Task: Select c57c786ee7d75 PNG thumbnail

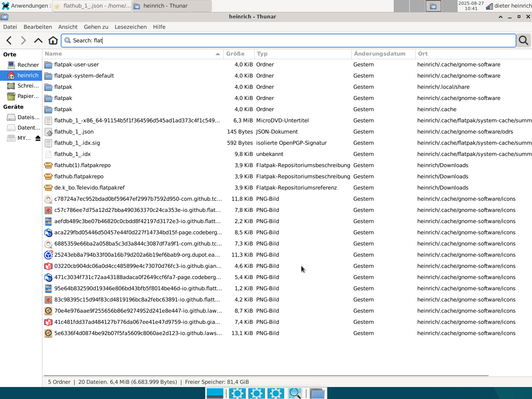Action: (x=48, y=210)
